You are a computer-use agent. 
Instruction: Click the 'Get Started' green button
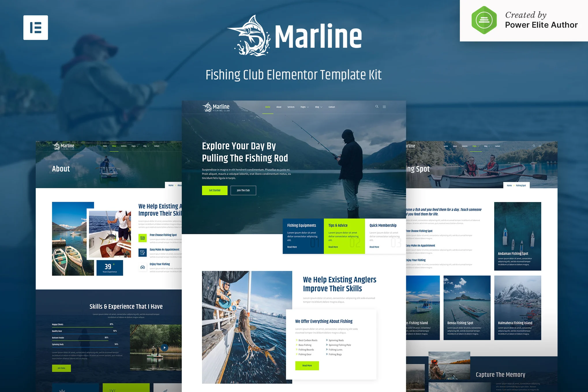214,190
